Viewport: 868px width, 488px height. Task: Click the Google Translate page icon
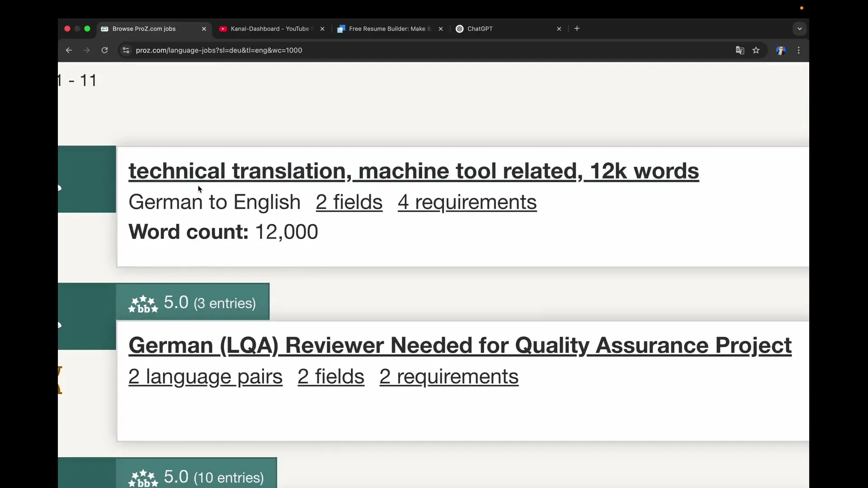point(740,50)
